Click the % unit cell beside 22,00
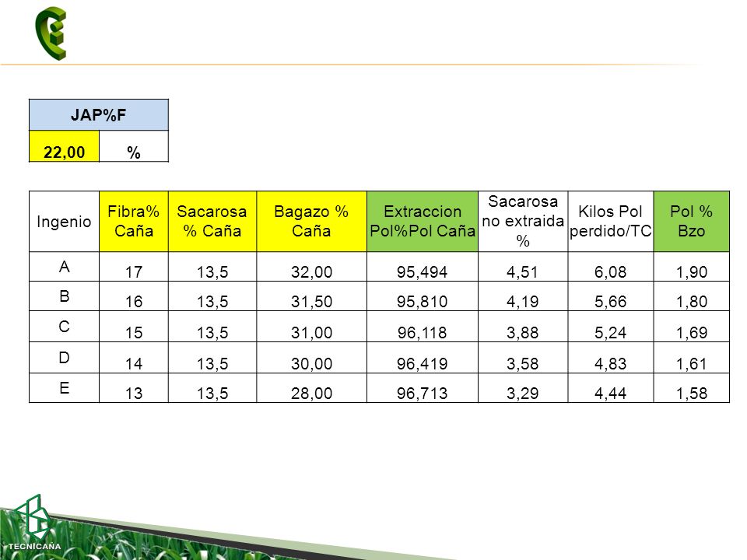Screen dimensions: 747x560 point(134,147)
